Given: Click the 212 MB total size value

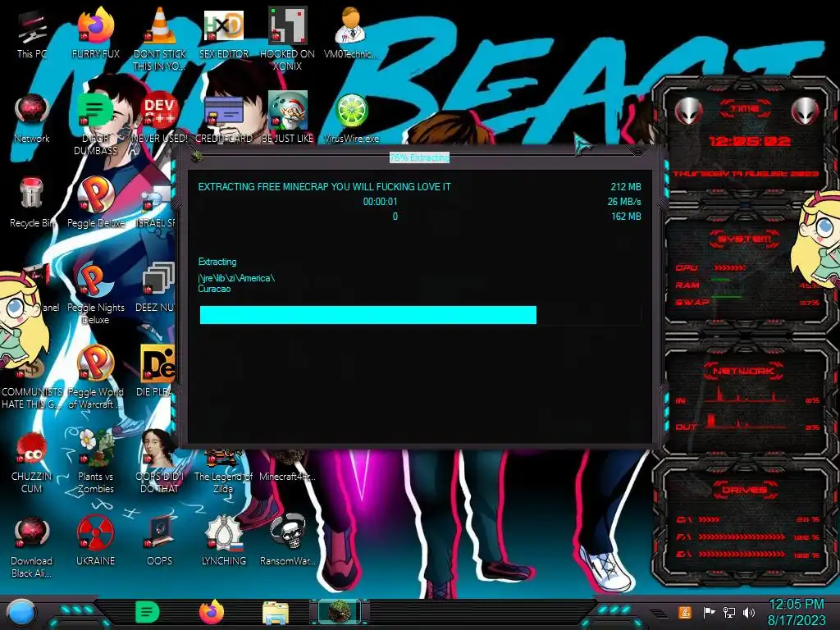Looking at the screenshot, I should click(x=626, y=187).
